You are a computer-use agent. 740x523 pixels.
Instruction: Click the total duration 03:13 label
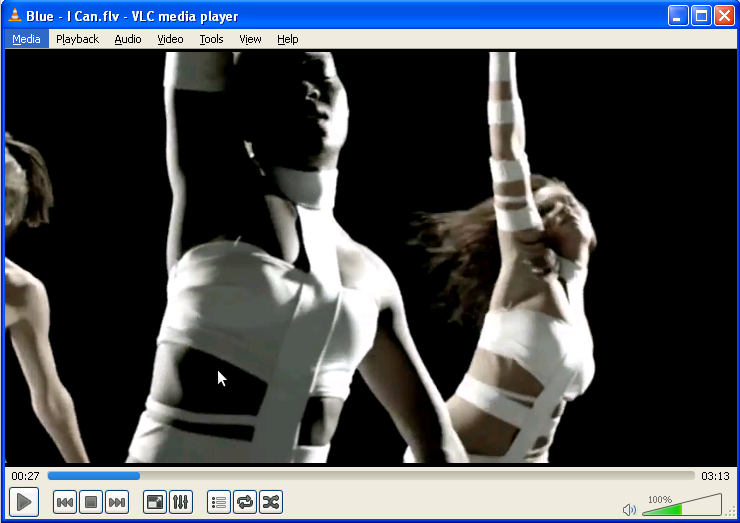click(x=715, y=476)
